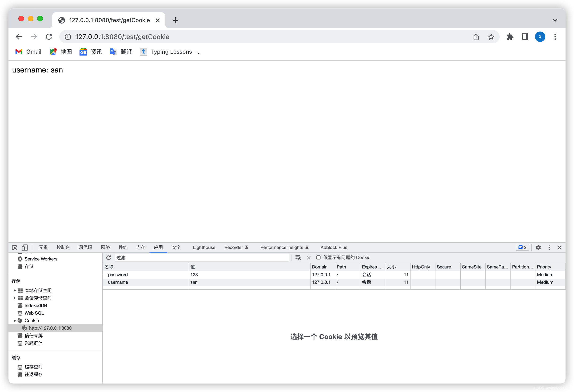
Task: Open Performance insights tab
Action: [x=284, y=248]
